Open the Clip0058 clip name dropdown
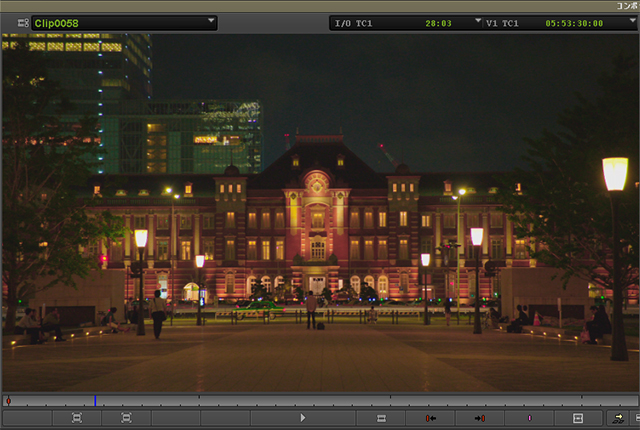 [x=124, y=23]
